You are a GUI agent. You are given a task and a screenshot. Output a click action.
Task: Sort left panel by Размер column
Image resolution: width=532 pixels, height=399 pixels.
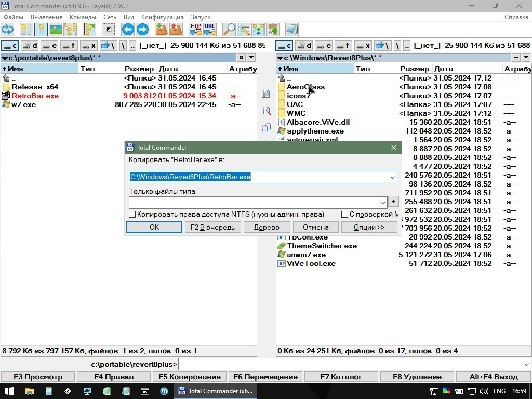pyautogui.click(x=139, y=69)
